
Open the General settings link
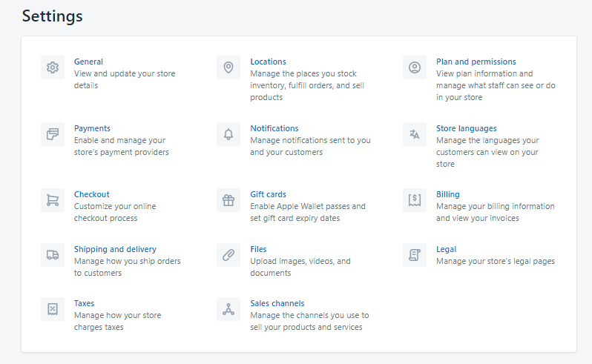pos(88,62)
